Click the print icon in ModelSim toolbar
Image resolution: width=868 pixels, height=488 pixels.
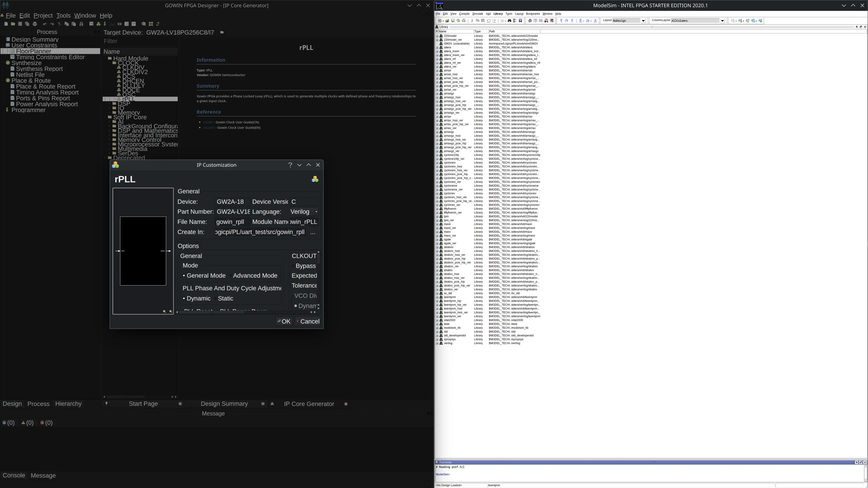click(x=464, y=21)
